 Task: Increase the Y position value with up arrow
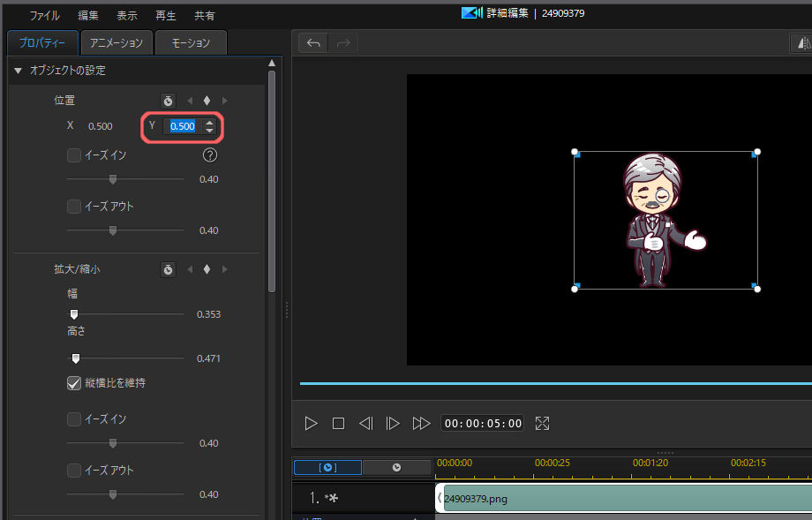pos(209,122)
